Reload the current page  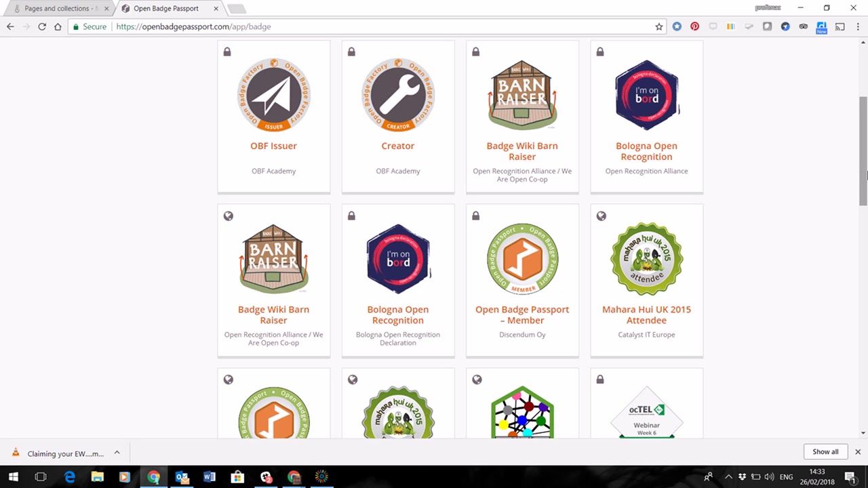tap(42, 26)
